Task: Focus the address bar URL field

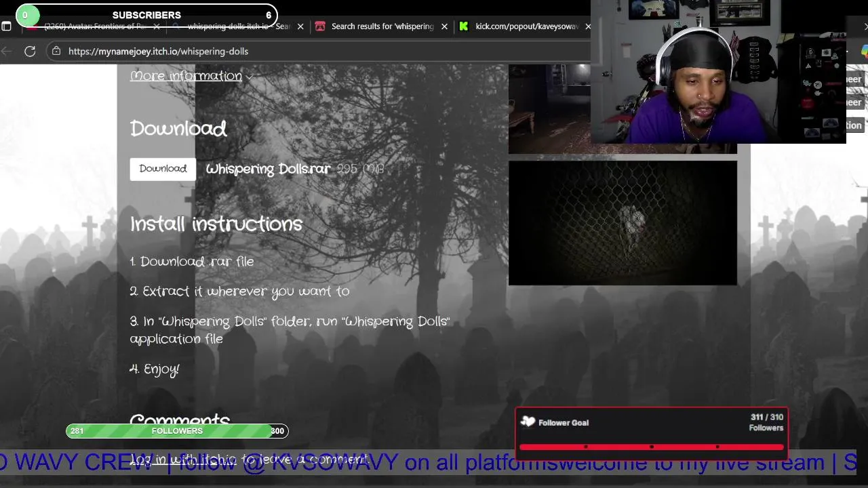Action: pos(319,51)
